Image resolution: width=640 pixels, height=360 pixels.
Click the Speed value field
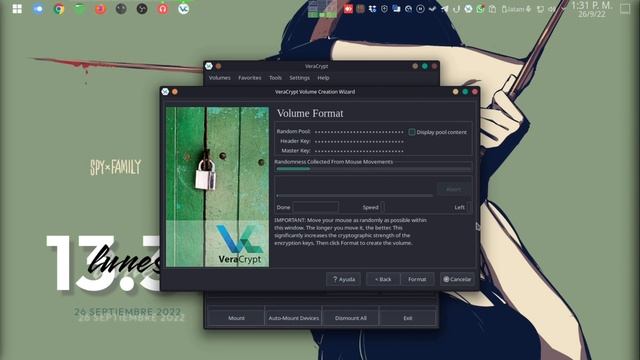(x=382, y=207)
